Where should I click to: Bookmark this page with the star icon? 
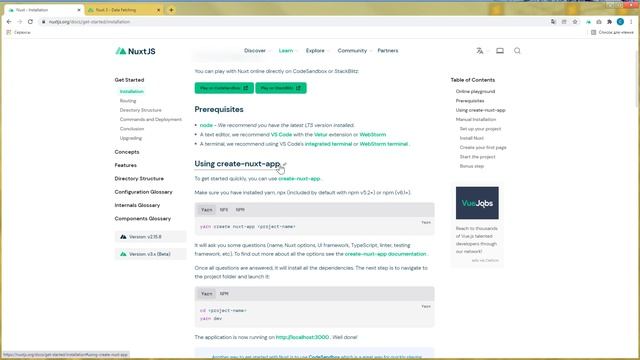[575, 22]
